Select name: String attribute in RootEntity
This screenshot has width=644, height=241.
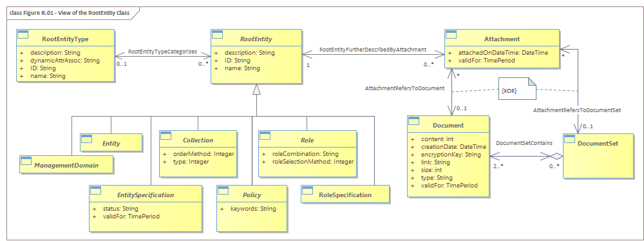(x=242, y=68)
